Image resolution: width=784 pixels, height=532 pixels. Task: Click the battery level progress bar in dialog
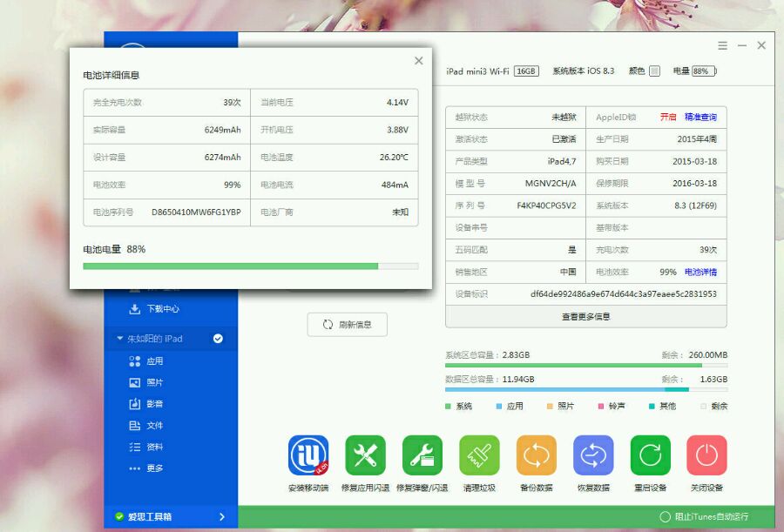tap(251, 266)
